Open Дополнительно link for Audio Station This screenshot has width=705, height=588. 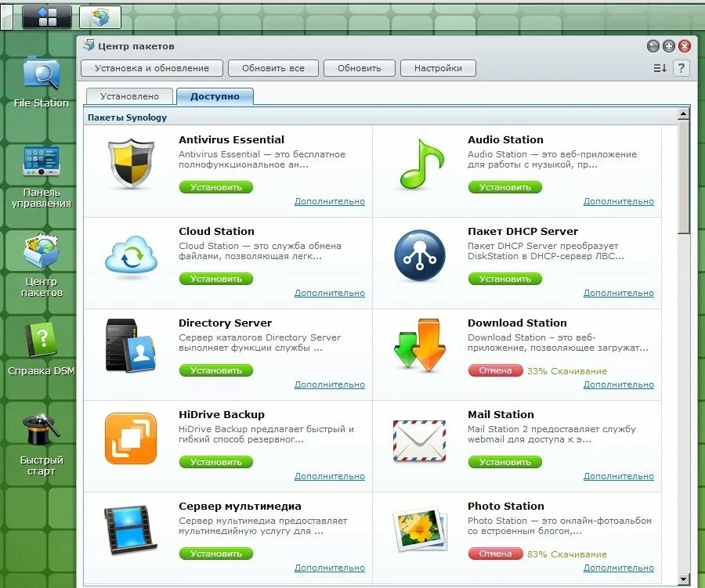coord(619,201)
